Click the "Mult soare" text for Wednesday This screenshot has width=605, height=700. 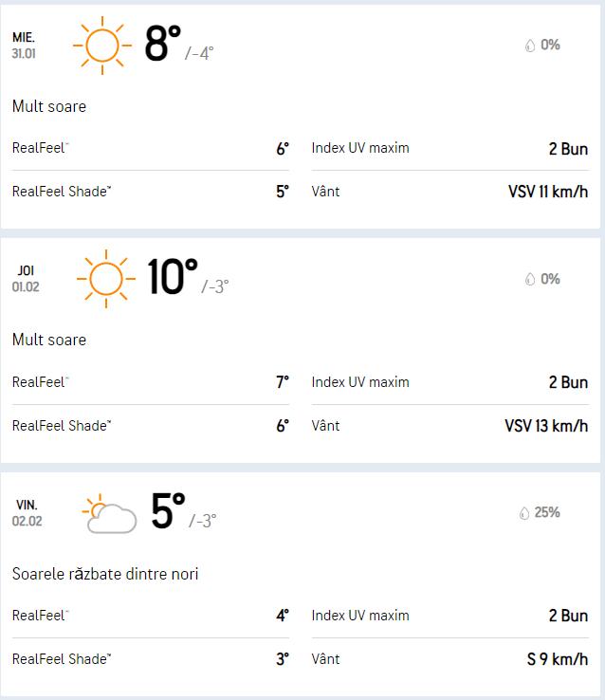pos(49,106)
